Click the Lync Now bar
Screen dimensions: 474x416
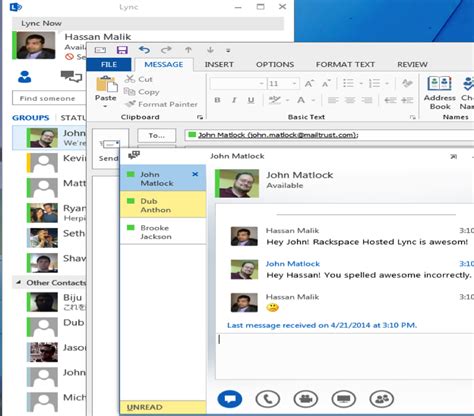point(148,23)
